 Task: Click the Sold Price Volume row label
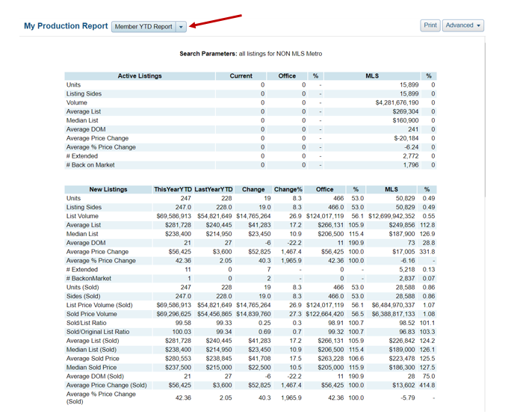tap(92, 314)
